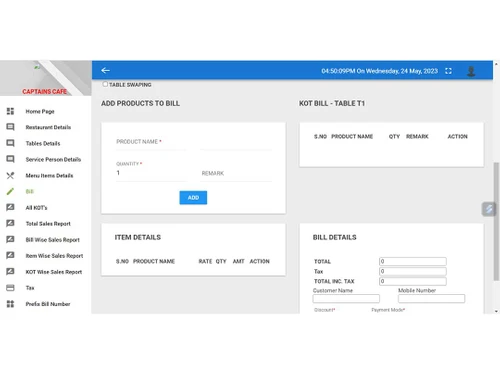Open Restaurant Details menu item
This screenshot has height=375, width=500.
(48, 127)
